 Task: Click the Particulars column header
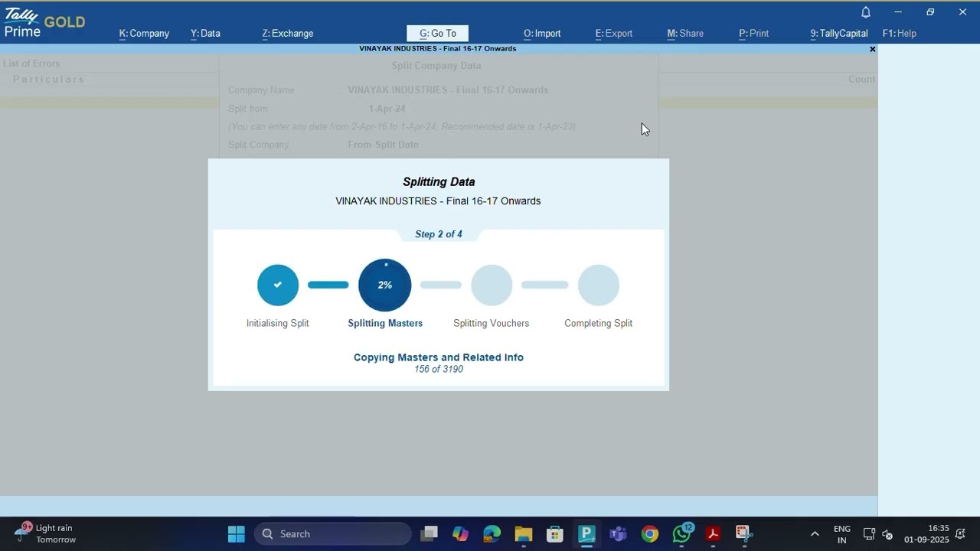[48, 80]
